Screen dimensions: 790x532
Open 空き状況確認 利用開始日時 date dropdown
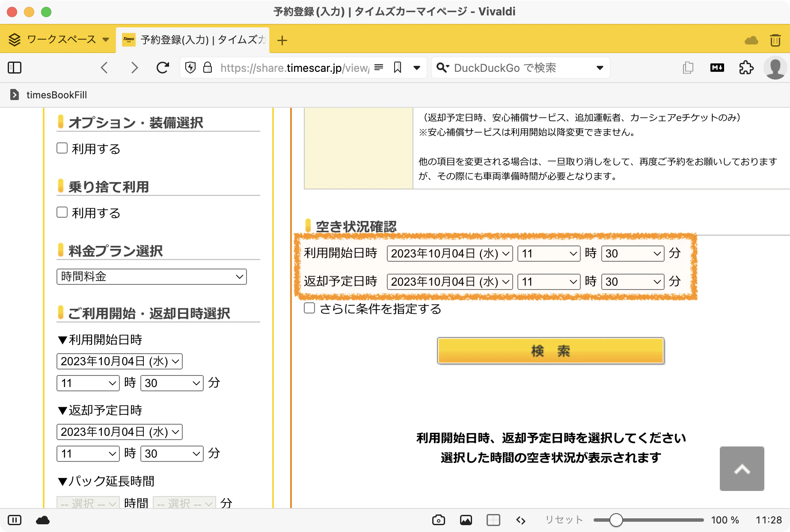(x=450, y=254)
